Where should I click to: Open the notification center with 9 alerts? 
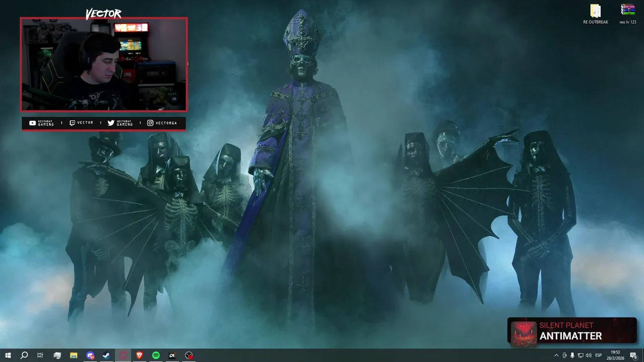634,355
